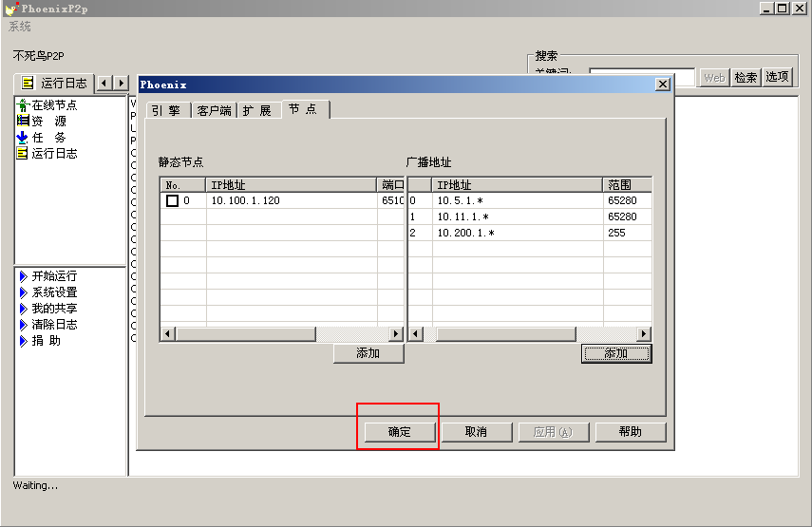The height and width of the screenshot is (527, 812).
Task: Select broadcast address 10.5.1.*
Action: click(461, 200)
